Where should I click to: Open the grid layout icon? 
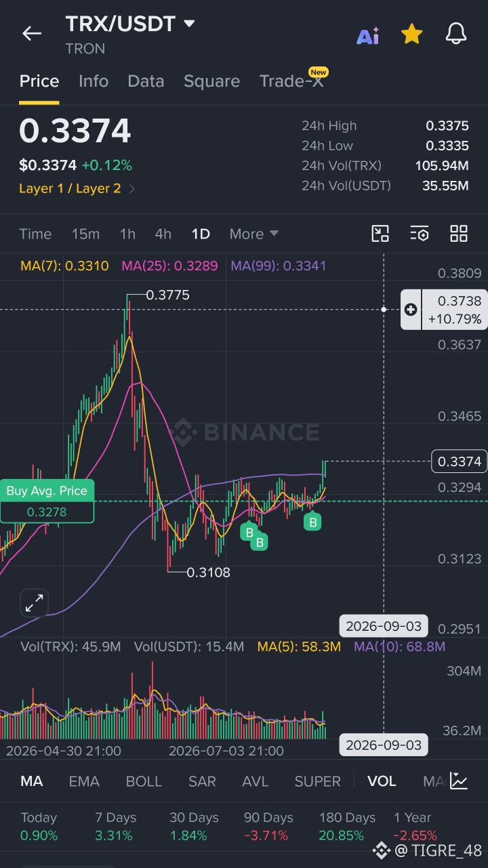point(459,234)
